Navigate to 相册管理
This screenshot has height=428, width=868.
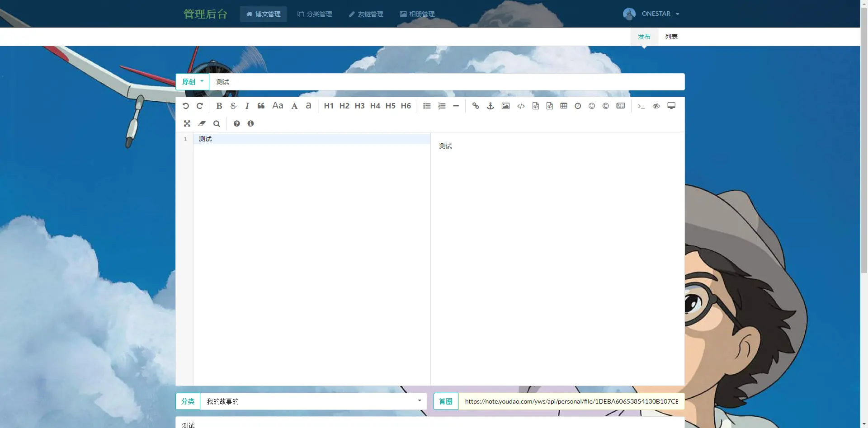pyautogui.click(x=417, y=14)
